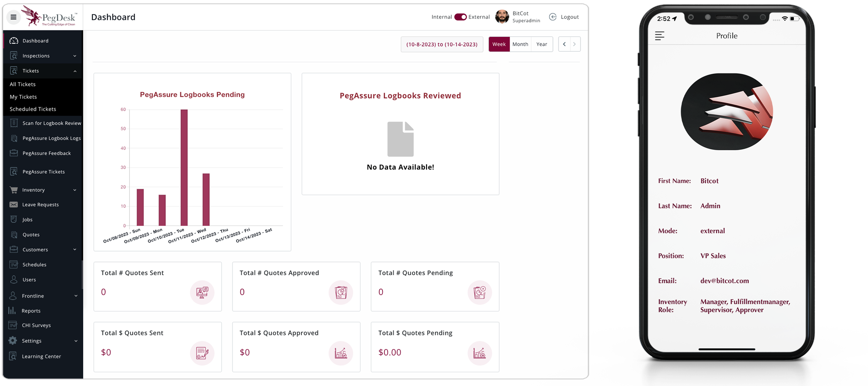This screenshot has height=386, width=868.
Task: Click the Inventory cart icon in sidebar
Action: point(14,190)
